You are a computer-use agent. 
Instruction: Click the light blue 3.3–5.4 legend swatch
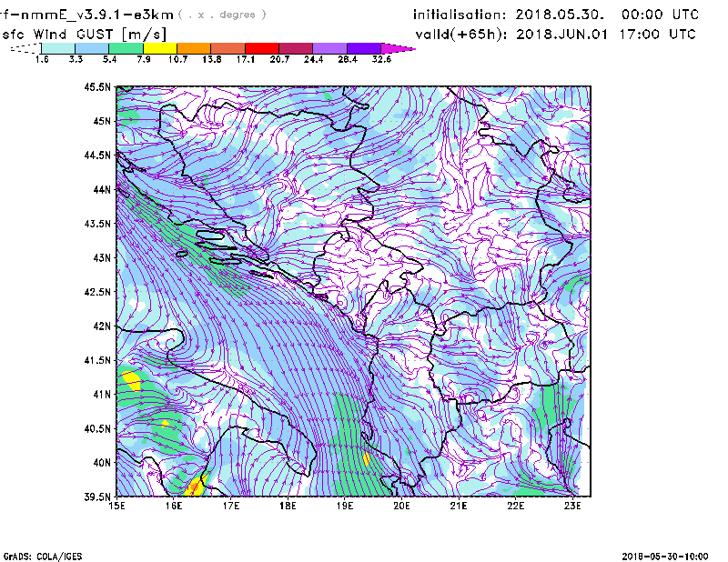point(92,48)
